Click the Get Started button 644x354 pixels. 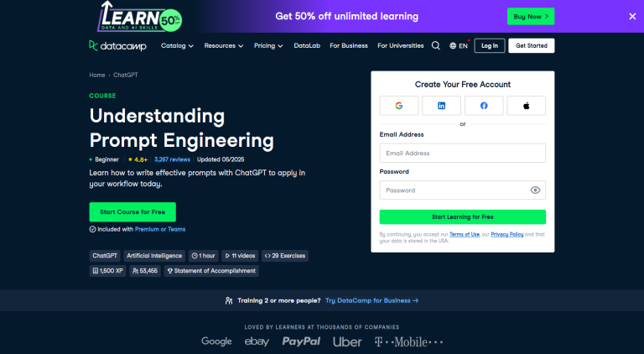click(x=532, y=45)
